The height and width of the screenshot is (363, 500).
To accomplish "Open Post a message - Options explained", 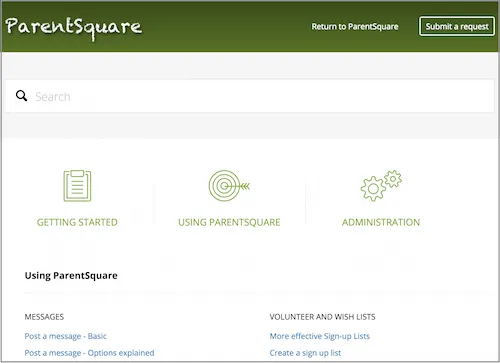I will coord(89,353).
